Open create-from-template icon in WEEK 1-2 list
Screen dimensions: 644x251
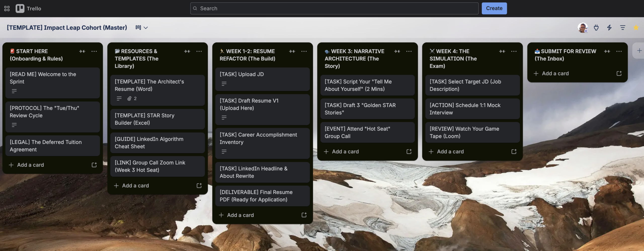click(304, 215)
